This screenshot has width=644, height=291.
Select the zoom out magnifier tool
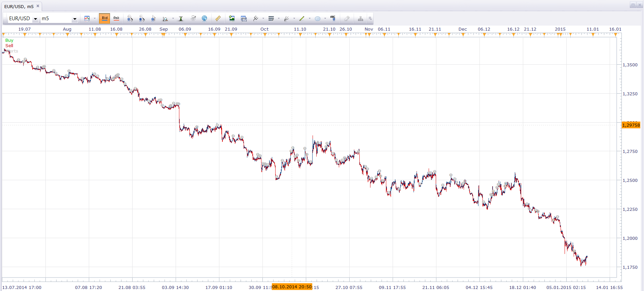click(x=142, y=19)
